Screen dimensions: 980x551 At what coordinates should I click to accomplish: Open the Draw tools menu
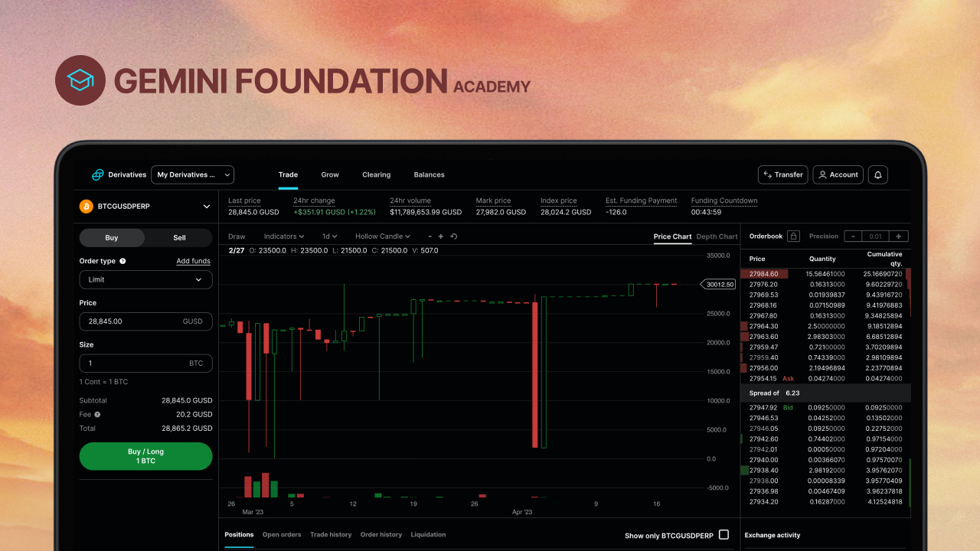[x=237, y=236]
